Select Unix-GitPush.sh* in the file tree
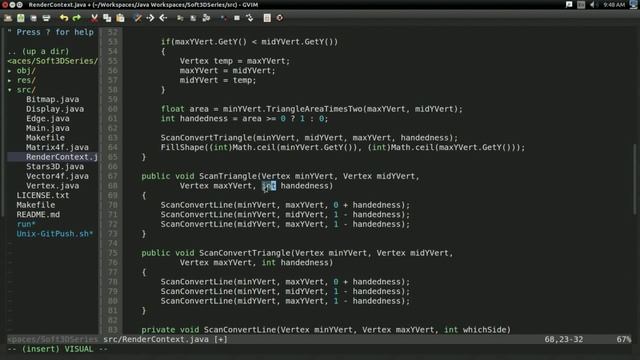The height and width of the screenshot is (360, 640). 55,234
